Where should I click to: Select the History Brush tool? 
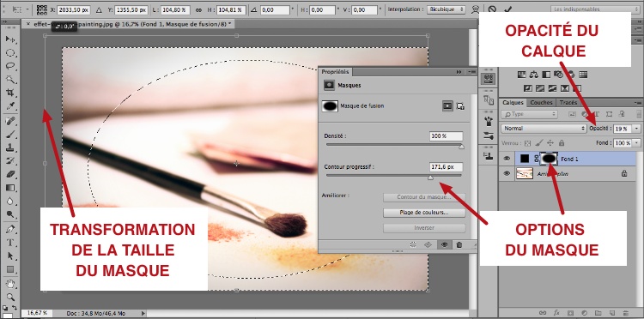[10, 160]
